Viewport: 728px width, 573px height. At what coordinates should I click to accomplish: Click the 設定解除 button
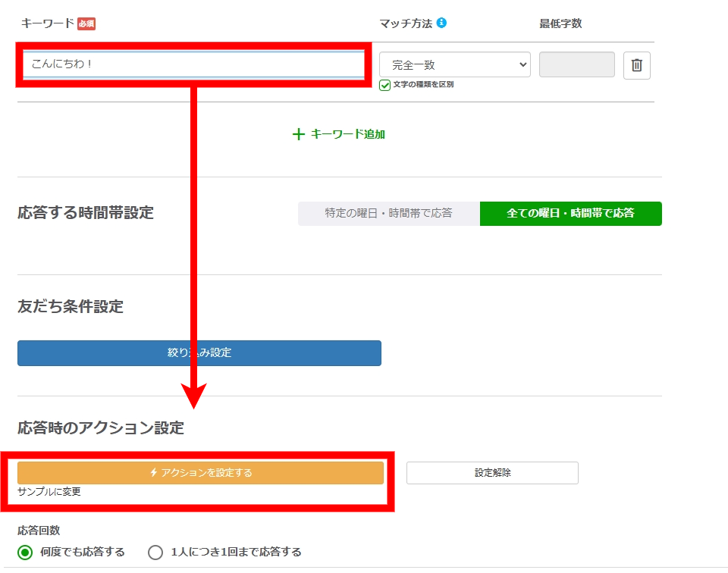[x=492, y=472]
